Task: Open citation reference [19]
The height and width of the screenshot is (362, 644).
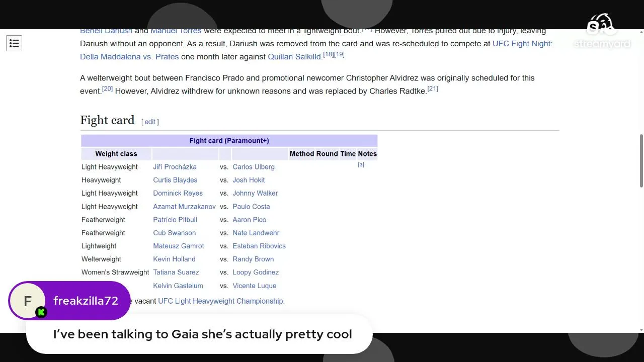Action: pos(339,54)
